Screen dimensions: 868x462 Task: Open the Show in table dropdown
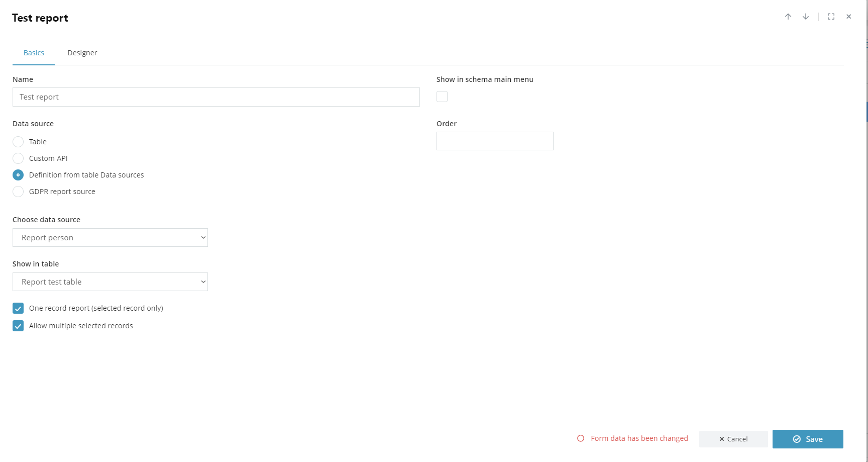click(x=110, y=282)
